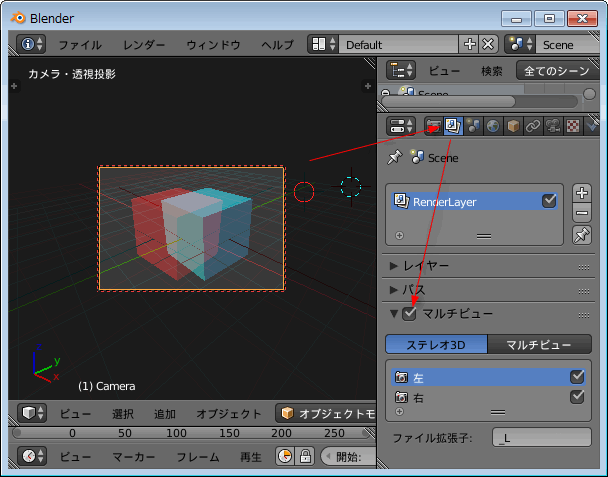The image size is (608, 477).
Task: Open the Timeline editor type selector
Action: (32, 456)
